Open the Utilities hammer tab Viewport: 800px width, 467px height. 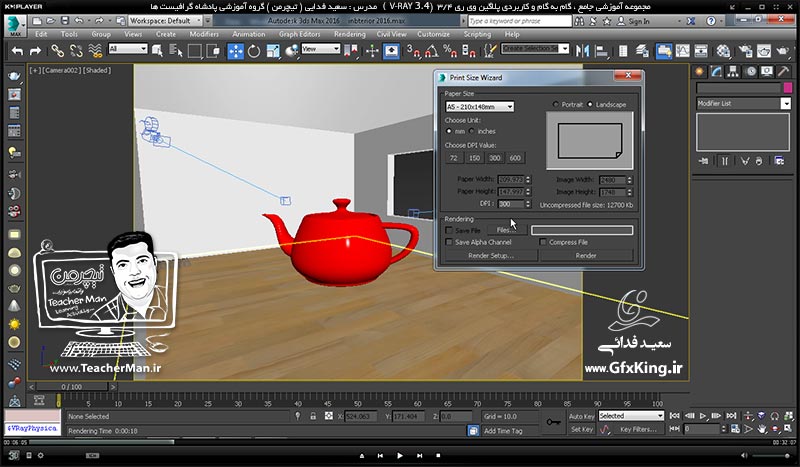click(783, 71)
